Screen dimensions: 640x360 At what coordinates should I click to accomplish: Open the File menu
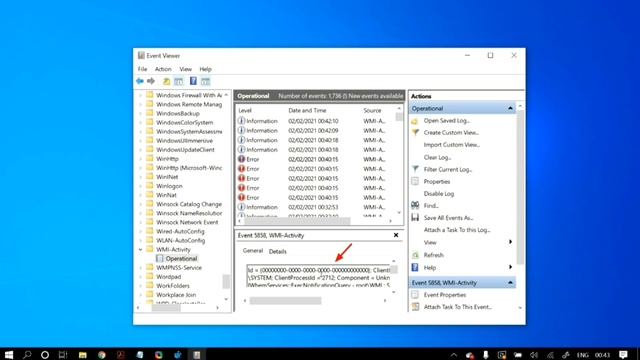pos(142,69)
